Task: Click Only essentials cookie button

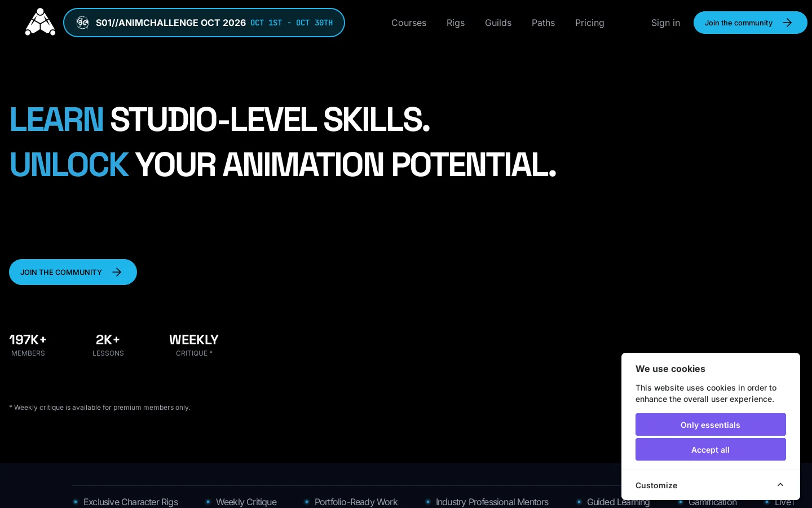Action: (710, 424)
